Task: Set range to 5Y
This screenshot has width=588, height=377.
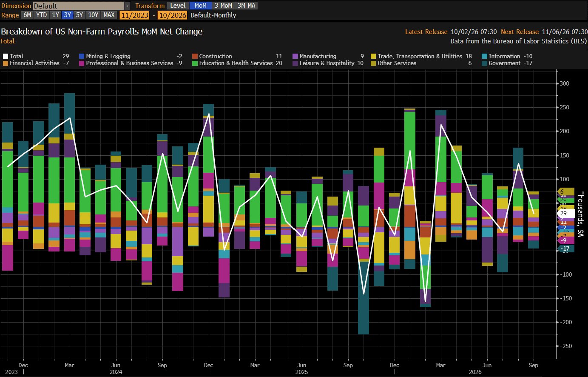Action: 80,15
